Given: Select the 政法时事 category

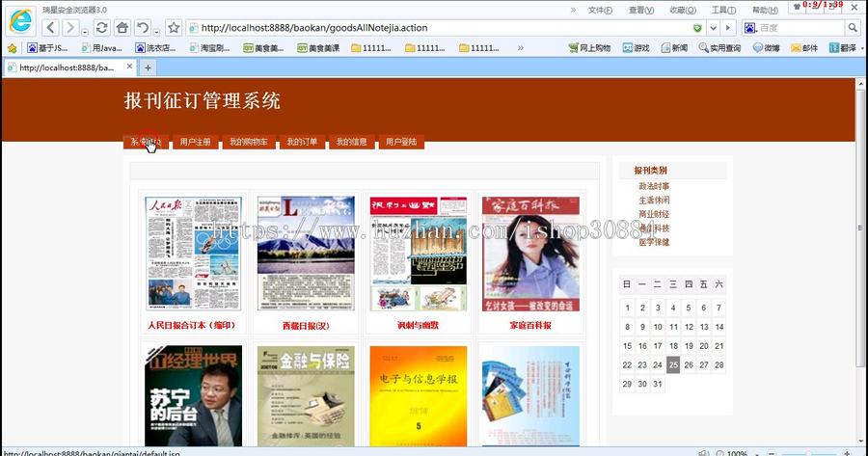Looking at the screenshot, I should pyautogui.click(x=654, y=186).
